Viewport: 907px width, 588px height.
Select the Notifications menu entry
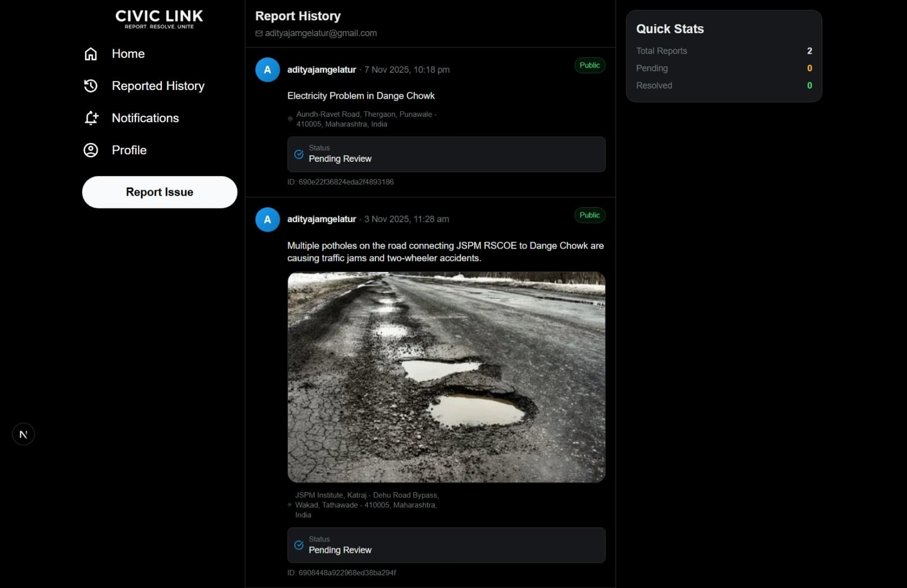(x=145, y=118)
